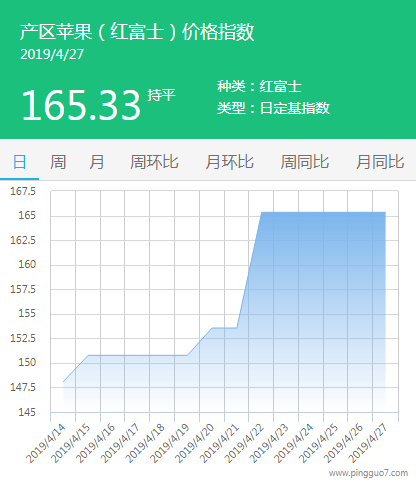Image resolution: width=416 pixels, height=485 pixels.
Task: Click the 持平 status label
Action: [x=161, y=95]
